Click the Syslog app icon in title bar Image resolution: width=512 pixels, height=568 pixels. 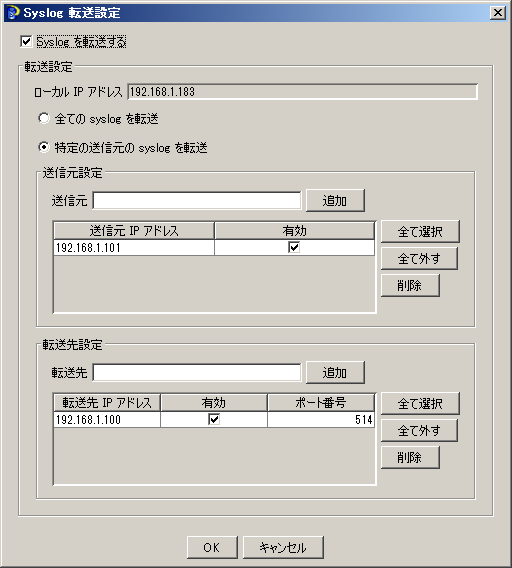[13, 12]
